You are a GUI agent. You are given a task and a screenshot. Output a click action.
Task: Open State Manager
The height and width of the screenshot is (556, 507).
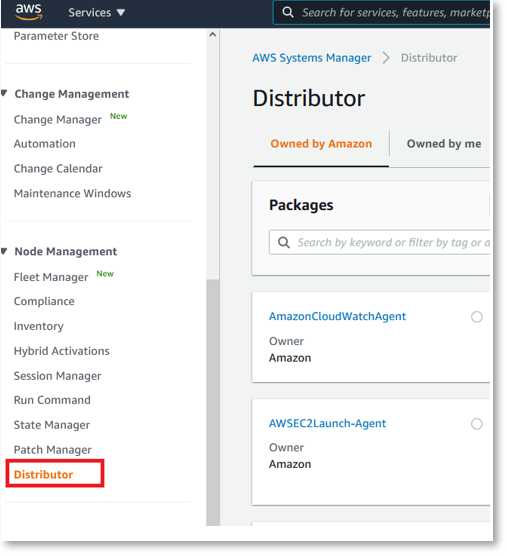[x=52, y=425]
